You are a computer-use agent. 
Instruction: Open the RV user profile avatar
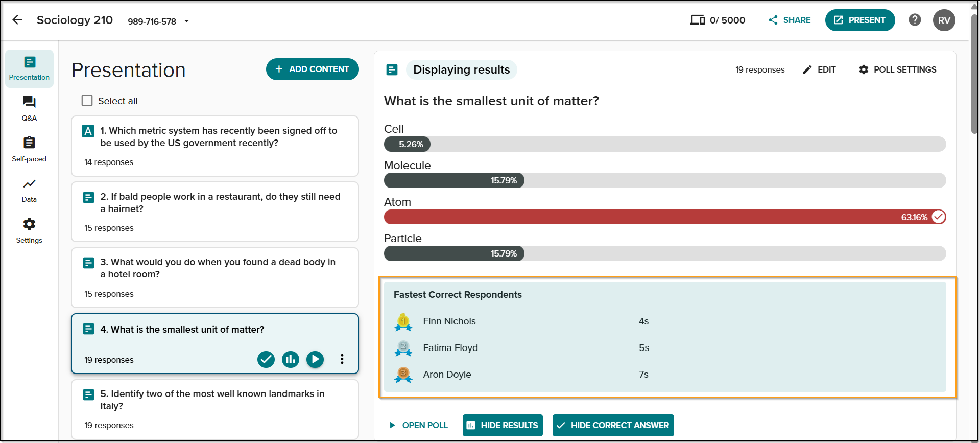tap(944, 20)
